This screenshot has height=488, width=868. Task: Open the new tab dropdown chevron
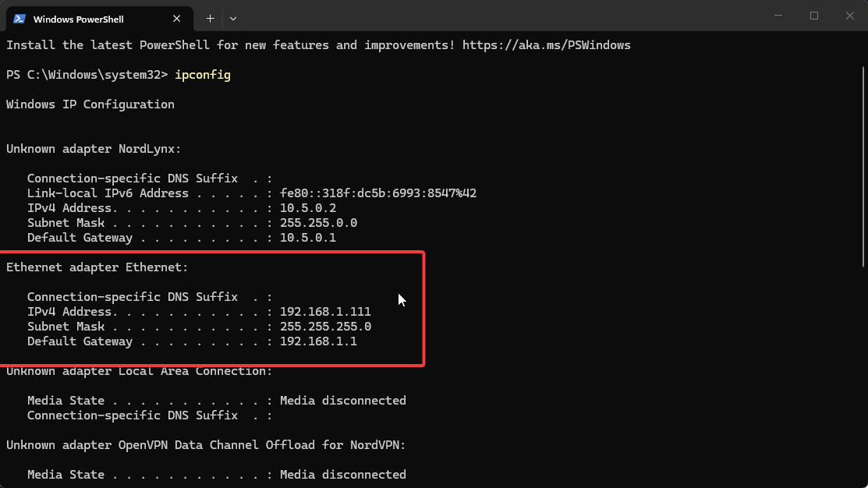tap(232, 18)
